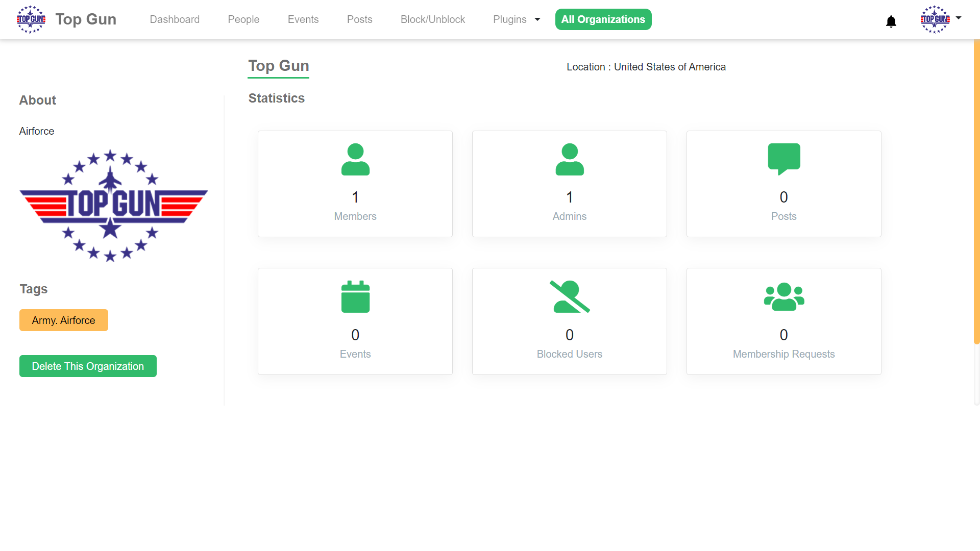Image resolution: width=980 pixels, height=551 pixels.
Task: Expand the profile dropdown caret
Action: point(959,18)
